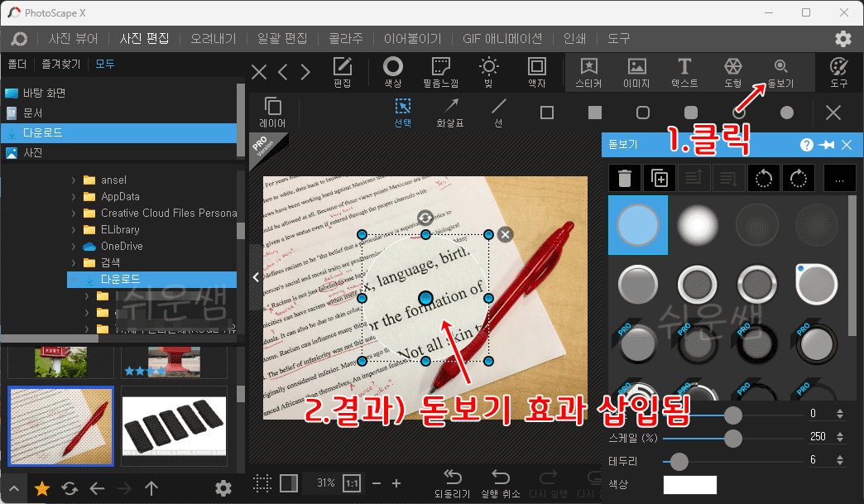Expand the OneDrive folder
864x504 pixels.
click(x=74, y=247)
